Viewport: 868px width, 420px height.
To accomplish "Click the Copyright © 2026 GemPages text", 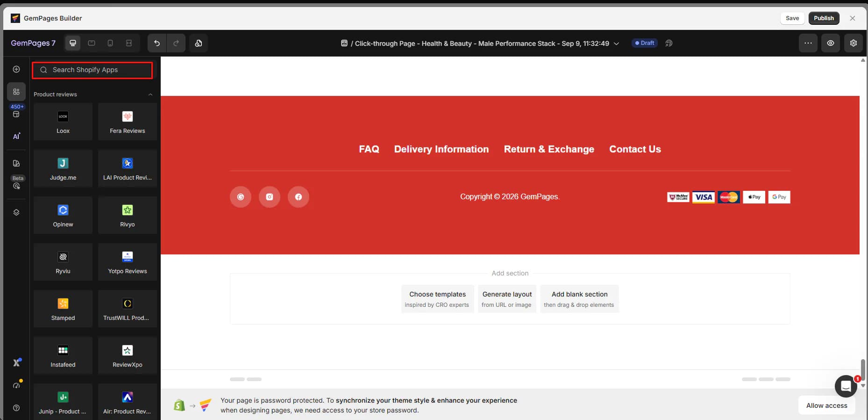I will point(510,196).
